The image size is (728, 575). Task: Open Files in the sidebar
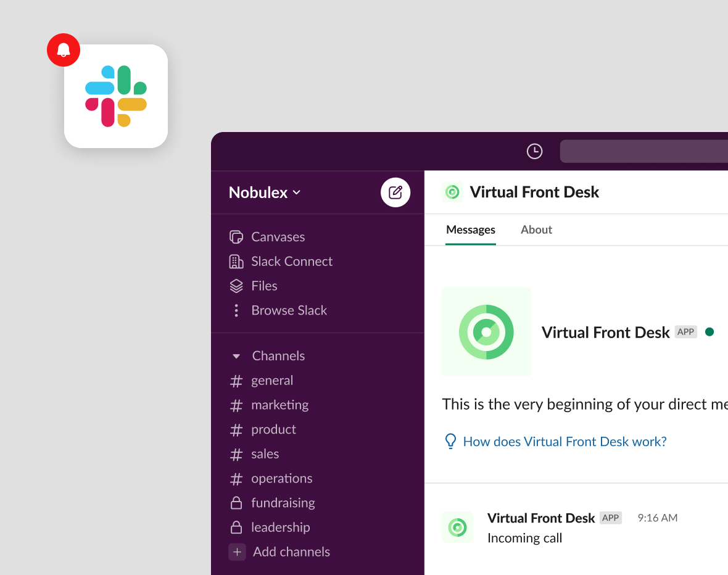(253, 286)
